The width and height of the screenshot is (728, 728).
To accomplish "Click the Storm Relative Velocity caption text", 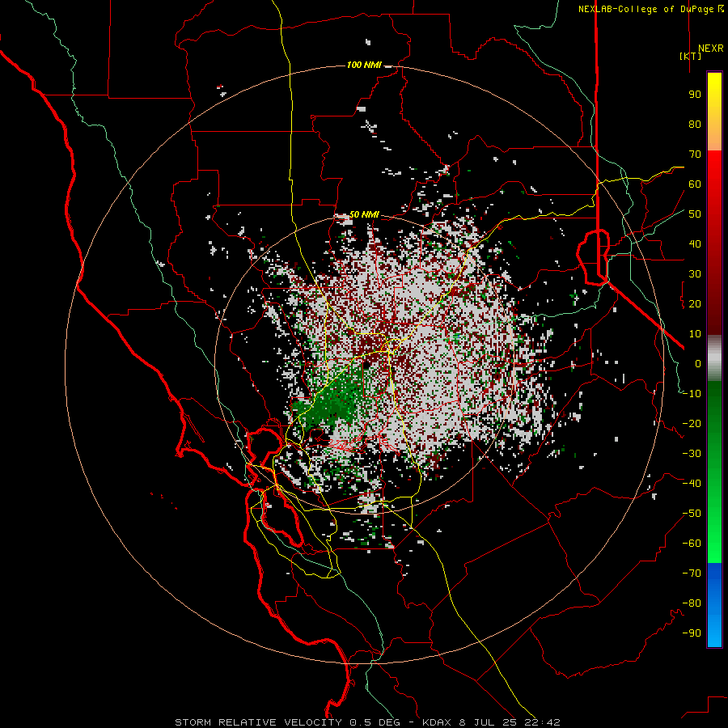I will [x=260, y=722].
